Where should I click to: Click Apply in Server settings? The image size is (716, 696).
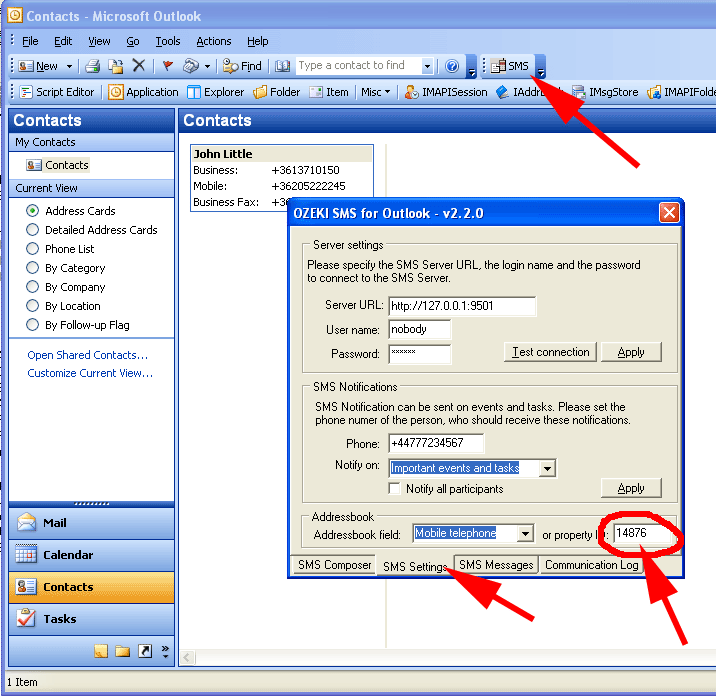point(631,352)
